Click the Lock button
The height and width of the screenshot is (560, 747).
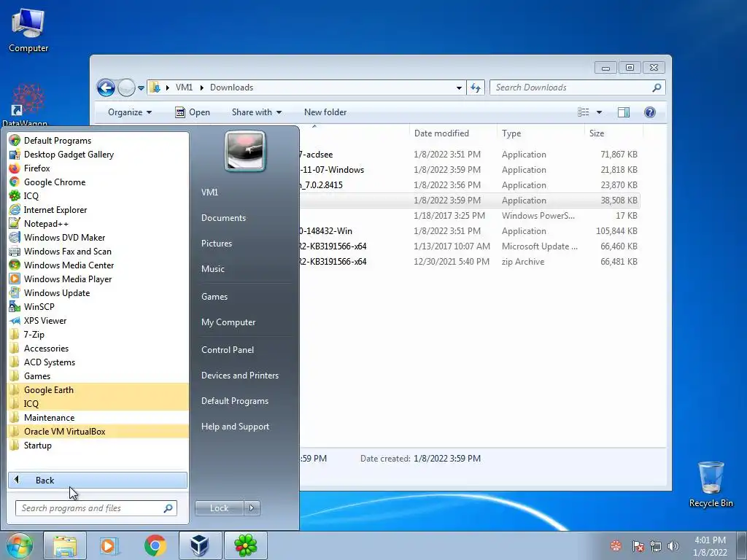pyautogui.click(x=219, y=508)
